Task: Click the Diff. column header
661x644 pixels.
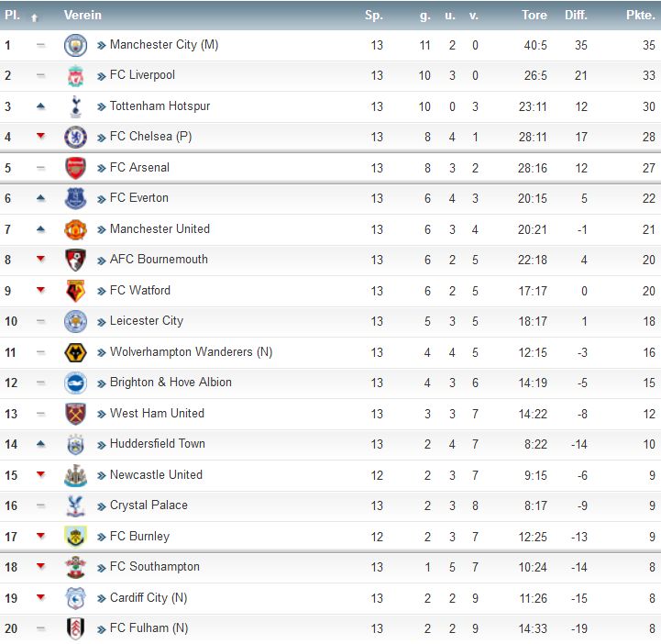Action: [576, 16]
